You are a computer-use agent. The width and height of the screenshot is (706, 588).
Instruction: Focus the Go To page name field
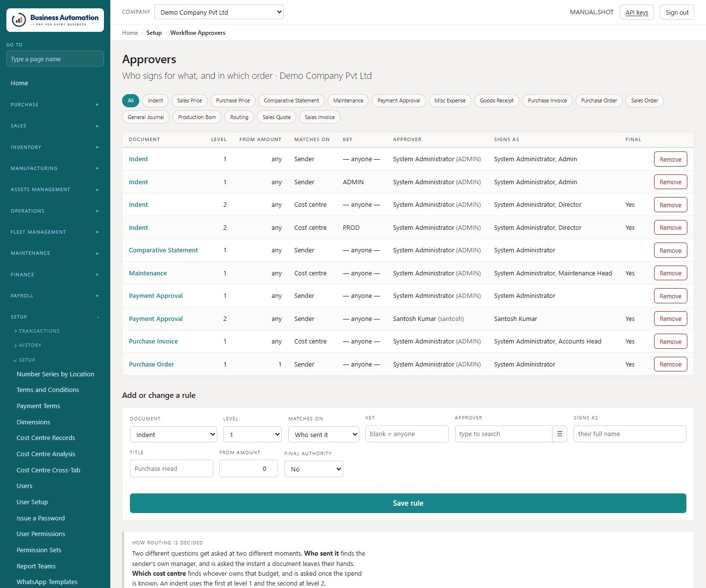tap(55, 59)
